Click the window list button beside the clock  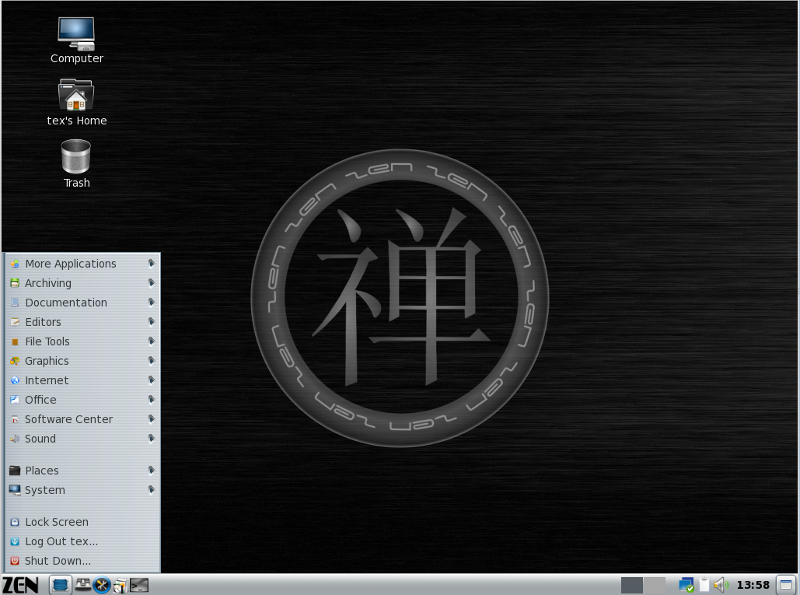[786, 585]
